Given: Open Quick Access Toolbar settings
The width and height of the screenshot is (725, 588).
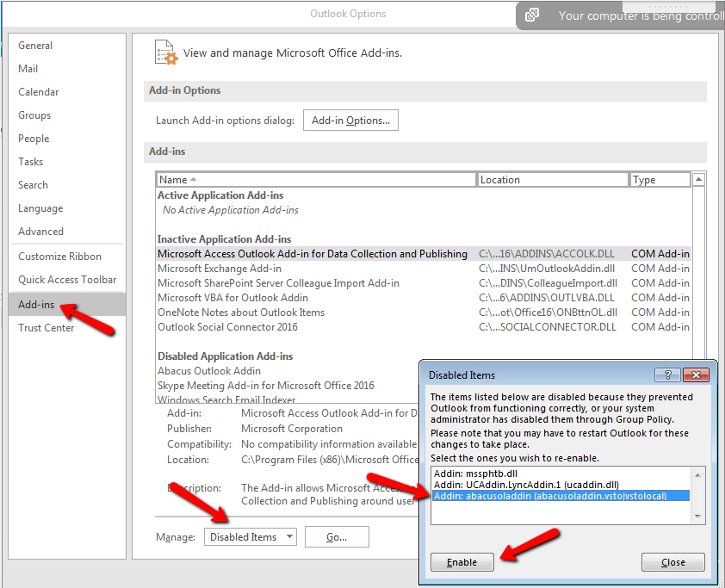Looking at the screenshot, I should 67,279.
